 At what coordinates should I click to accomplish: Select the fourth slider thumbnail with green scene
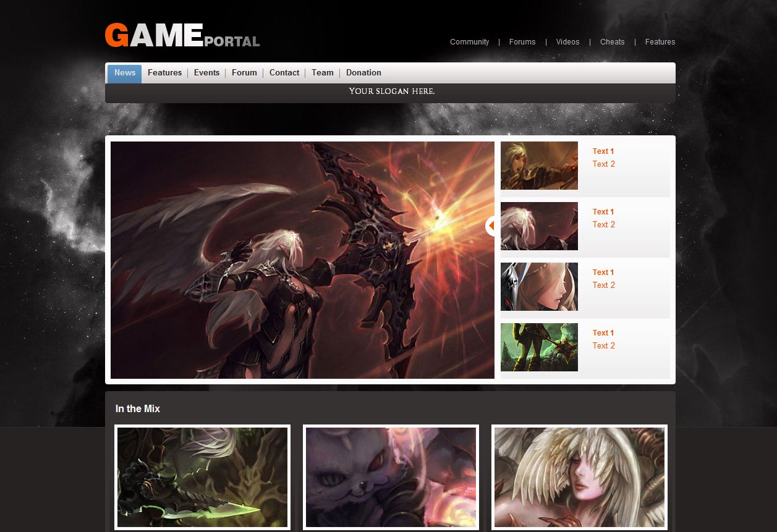[x=539, y=347]
